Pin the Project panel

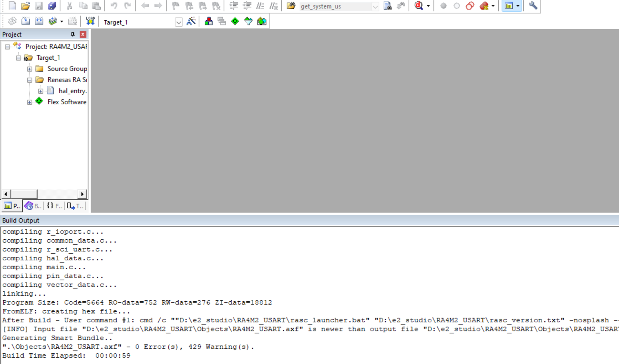(x=73, y=34)
